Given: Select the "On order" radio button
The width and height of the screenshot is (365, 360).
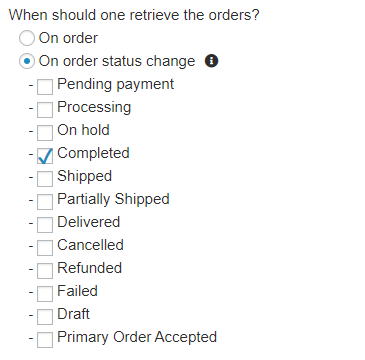Looking at the screenshot, I should click(x=27, y=38).
